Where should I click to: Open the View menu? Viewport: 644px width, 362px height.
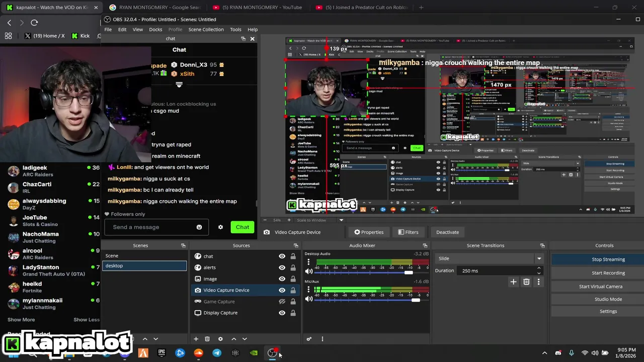137,30
